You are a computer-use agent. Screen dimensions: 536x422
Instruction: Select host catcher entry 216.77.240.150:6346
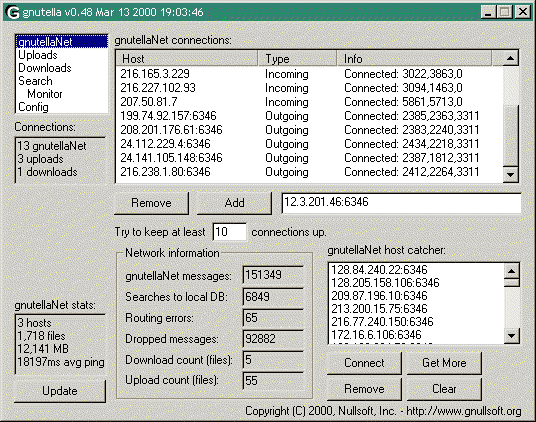point(416,322)
